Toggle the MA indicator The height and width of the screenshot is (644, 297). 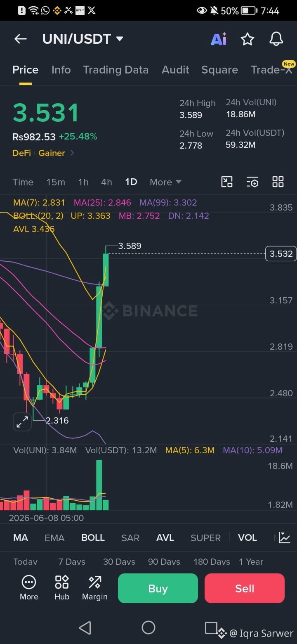(x=21, y=537)
